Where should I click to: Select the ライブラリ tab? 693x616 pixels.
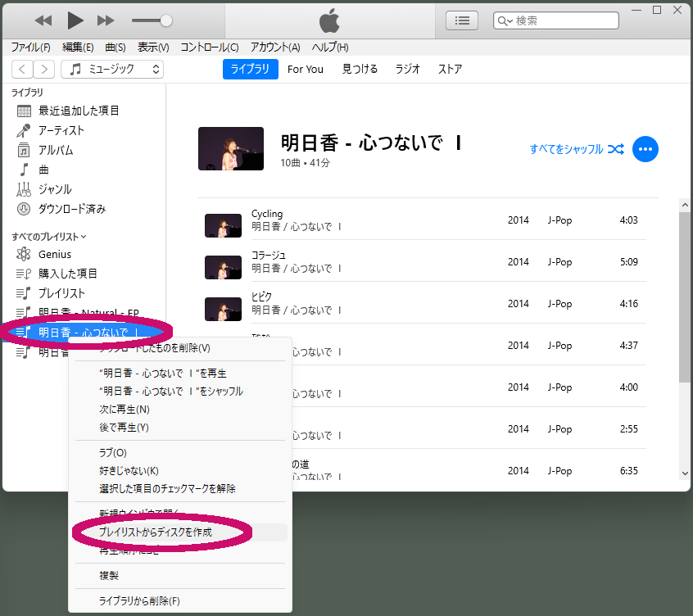pos(250,69)
